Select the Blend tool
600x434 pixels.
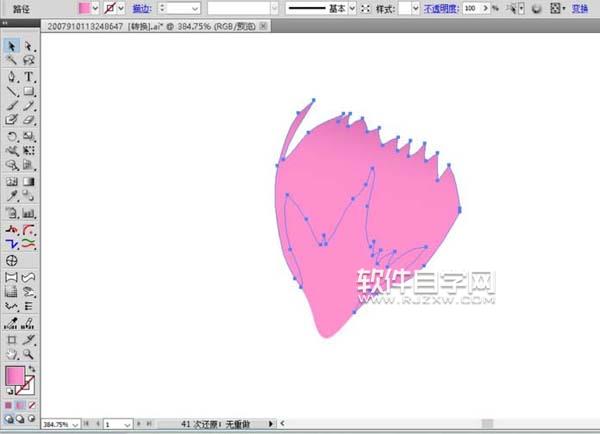coord(28,196)
